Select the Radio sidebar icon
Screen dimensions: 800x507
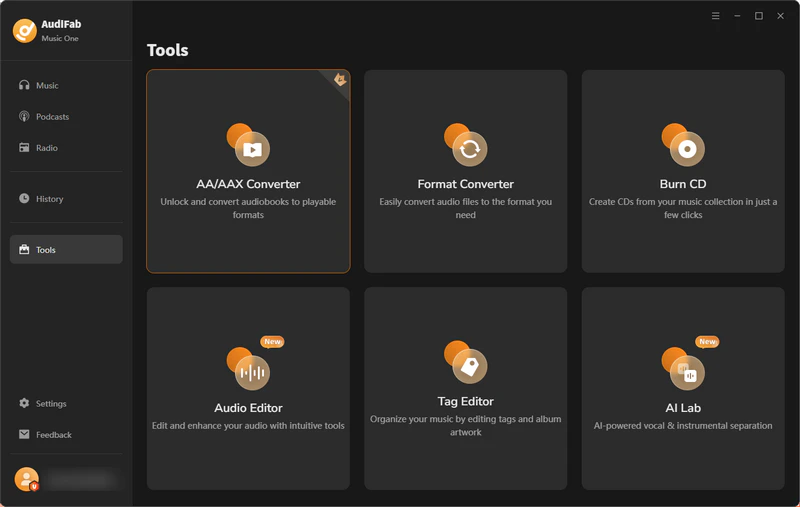24,147
